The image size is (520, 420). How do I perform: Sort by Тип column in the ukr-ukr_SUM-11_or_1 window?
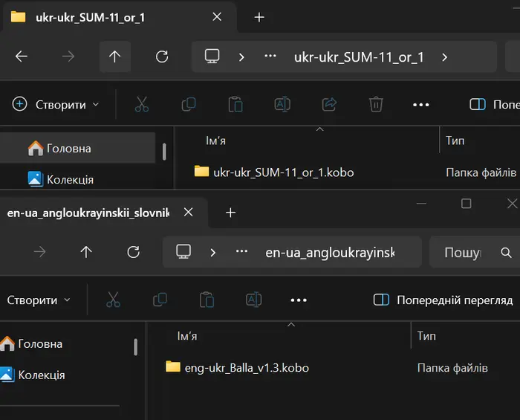[x=455, y=140]
